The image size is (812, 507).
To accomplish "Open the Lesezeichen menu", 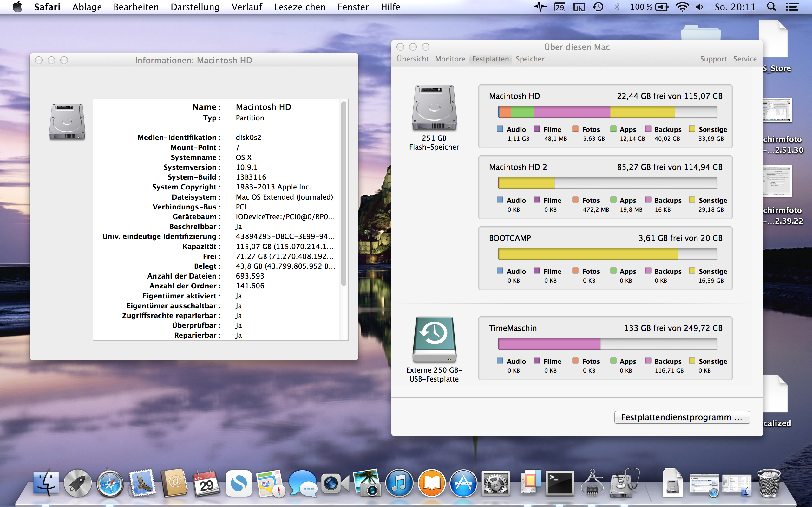I will (x=300, y=7).
